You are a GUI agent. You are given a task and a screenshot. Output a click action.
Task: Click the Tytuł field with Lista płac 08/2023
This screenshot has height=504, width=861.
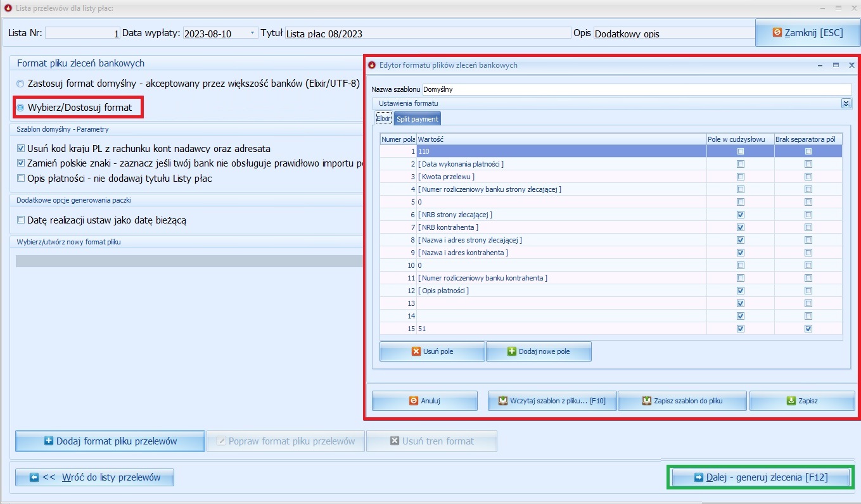pos(428,34)
